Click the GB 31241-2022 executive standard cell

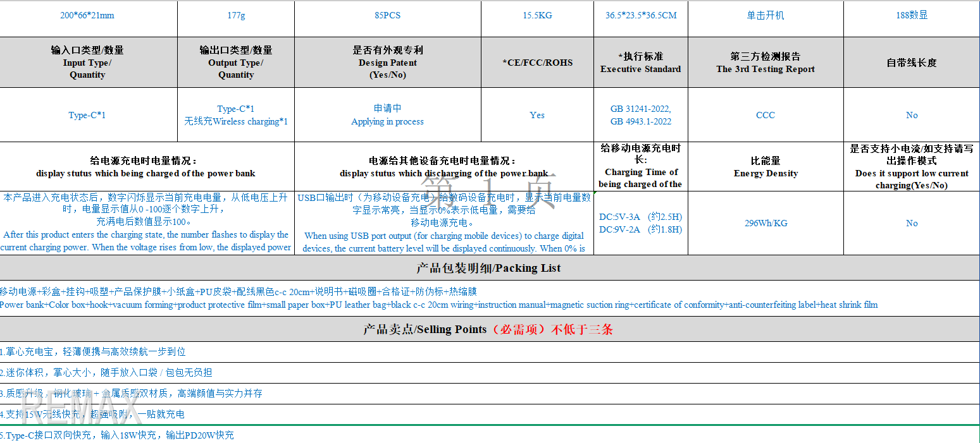[x=640, y=115]
